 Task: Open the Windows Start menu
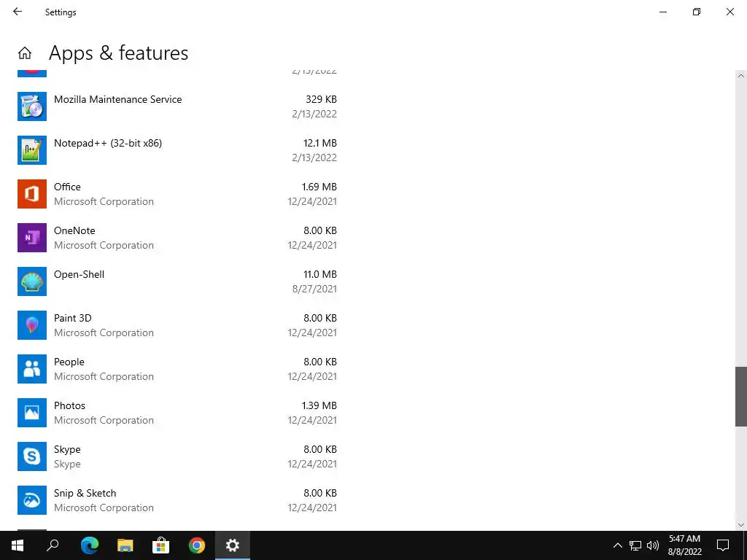18,545
